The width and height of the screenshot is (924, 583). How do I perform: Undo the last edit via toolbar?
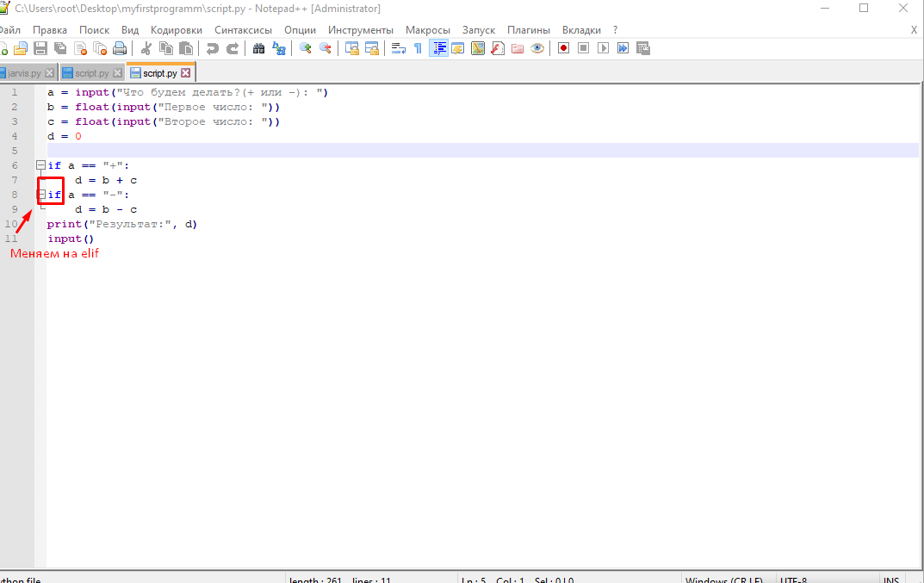tap(212, 48)
